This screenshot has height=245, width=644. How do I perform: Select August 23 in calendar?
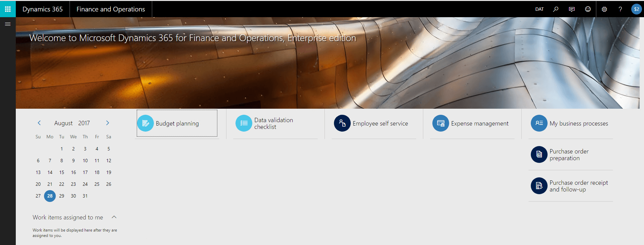coord(73,184)
